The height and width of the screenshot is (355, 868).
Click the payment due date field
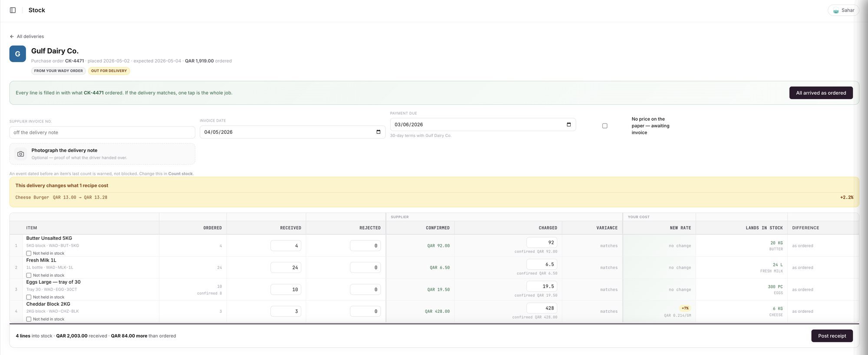pos(483,125)
